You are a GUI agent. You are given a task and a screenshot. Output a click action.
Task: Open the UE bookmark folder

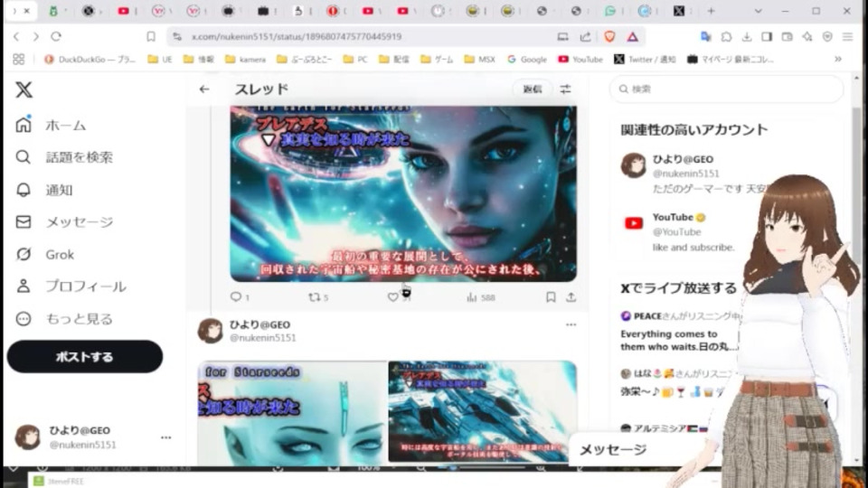[x=160, y=60]
